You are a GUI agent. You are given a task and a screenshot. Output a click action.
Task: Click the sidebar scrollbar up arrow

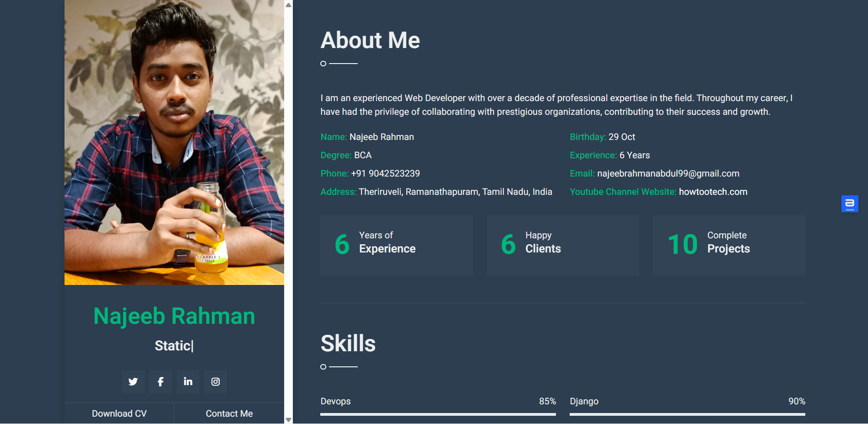tap(288, 5)
